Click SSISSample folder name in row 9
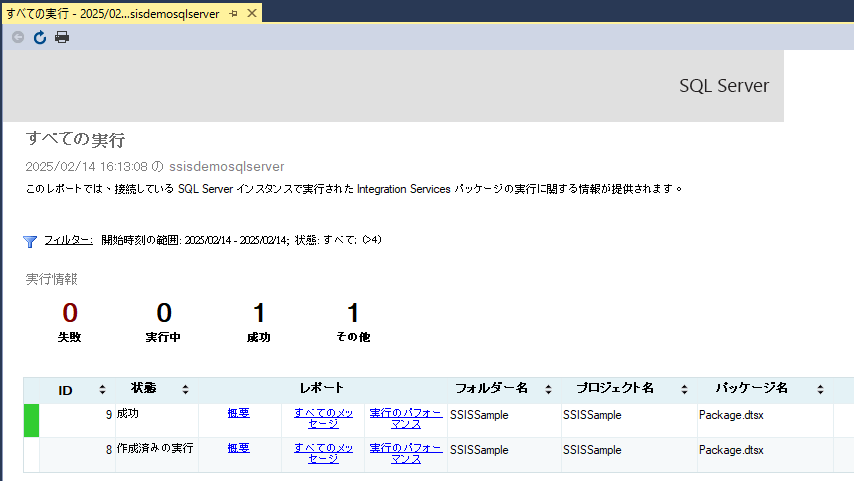 479,415
